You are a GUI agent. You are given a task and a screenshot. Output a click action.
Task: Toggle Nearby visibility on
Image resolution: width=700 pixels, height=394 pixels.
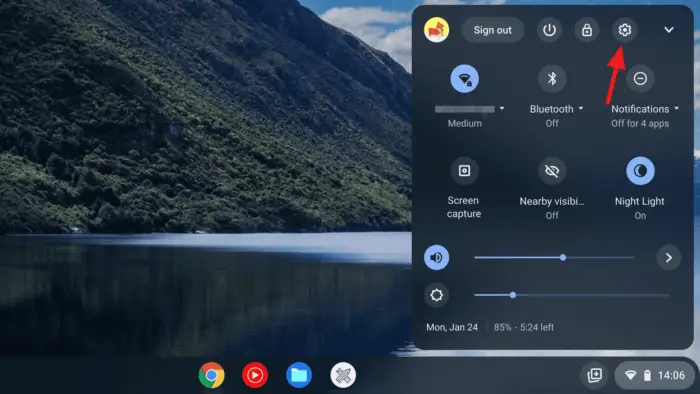click(x=552, y=170)
